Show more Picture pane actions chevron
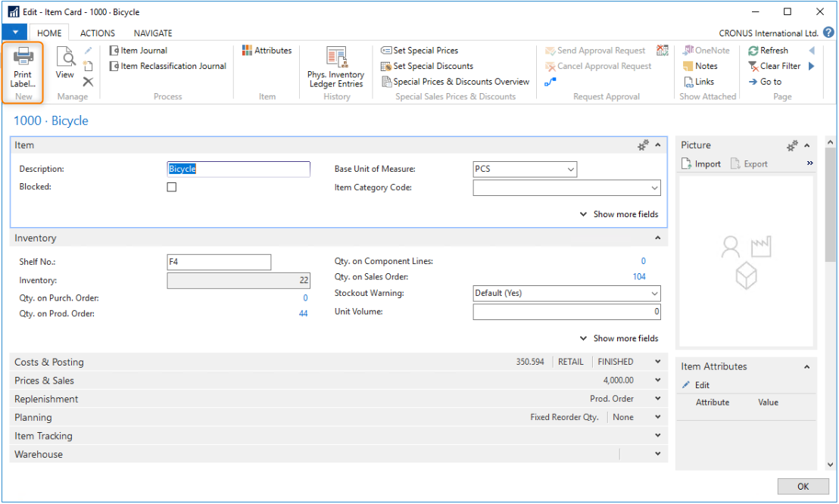The height and width of the screenshot is (504, 839). coord(809,163)
